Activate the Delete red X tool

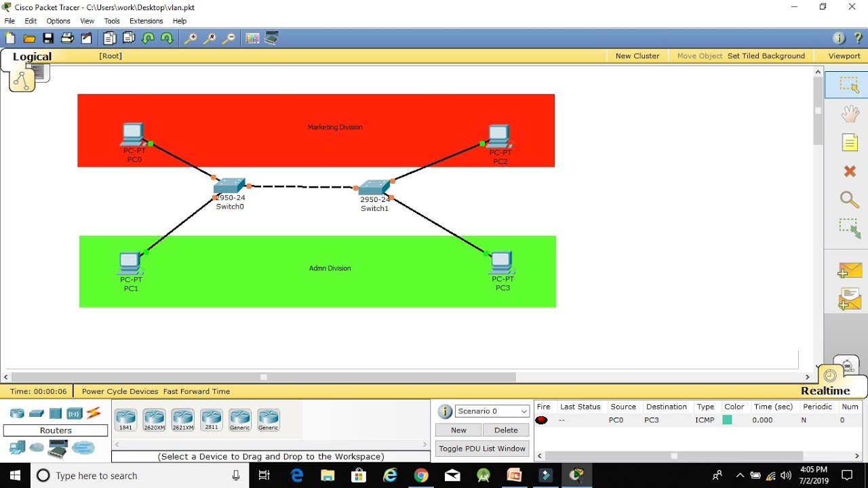click(x=850, y=171)
